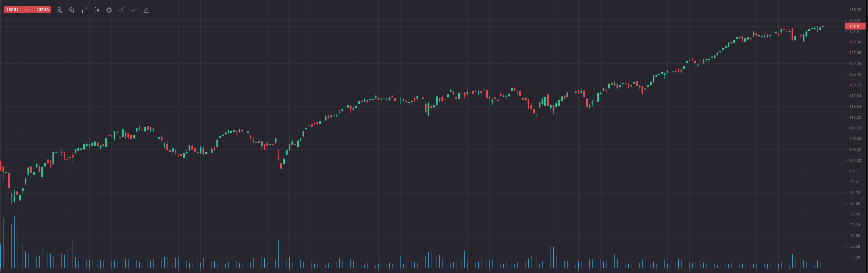The width and height of the screenshot is (868, 273).
Task: Click the 136.28 price axis label
Action: tap(855, 10)
